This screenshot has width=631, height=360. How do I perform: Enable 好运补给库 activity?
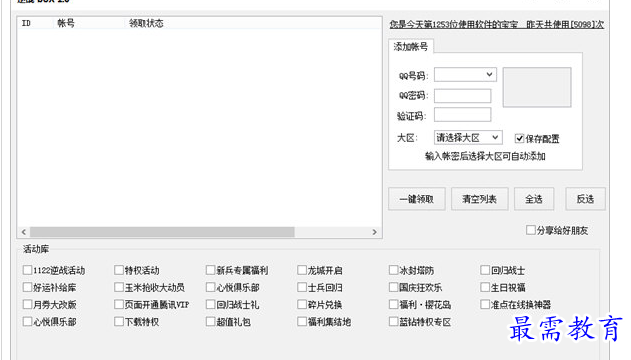click(27, 287)
